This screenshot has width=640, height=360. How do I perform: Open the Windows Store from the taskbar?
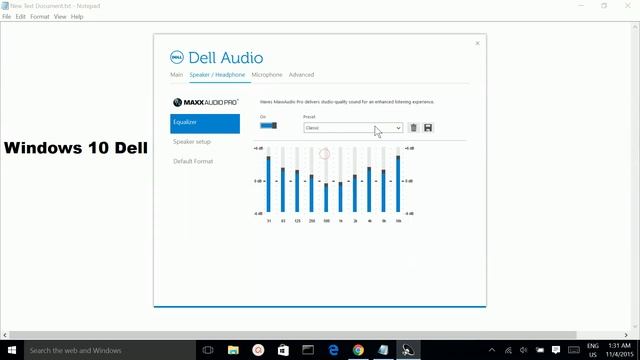click(283, 350)
